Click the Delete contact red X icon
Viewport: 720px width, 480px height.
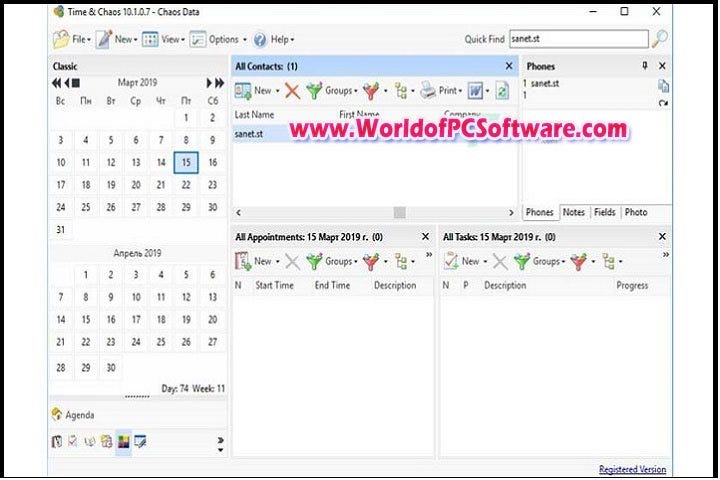point(292,91)
